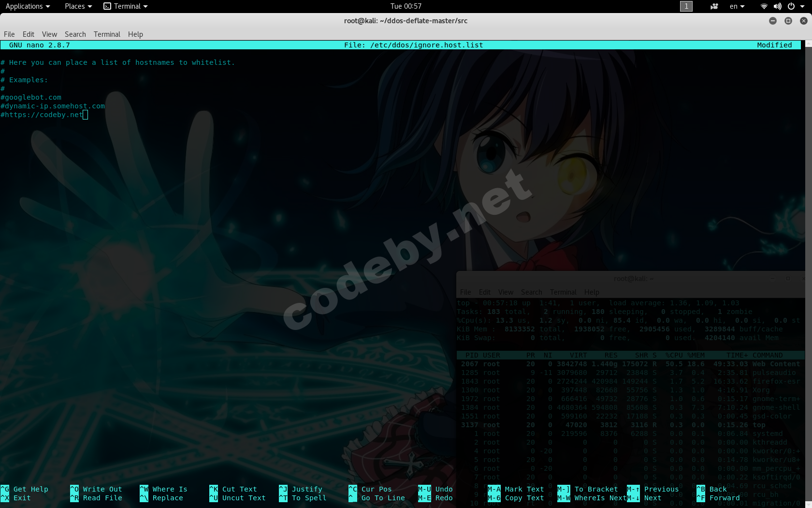Click the Mark Text shortcut label in nano
Viewport: 812px width, 508px height.
pos(524,489)
